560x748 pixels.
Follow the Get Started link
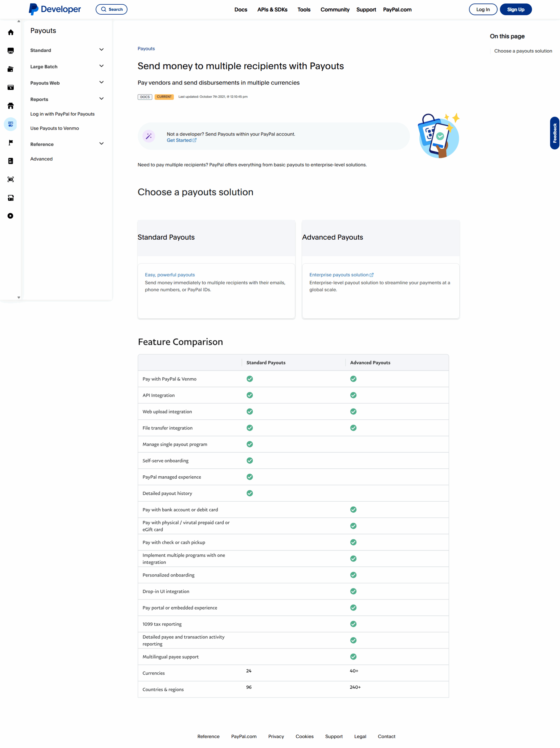pos(182,140)
